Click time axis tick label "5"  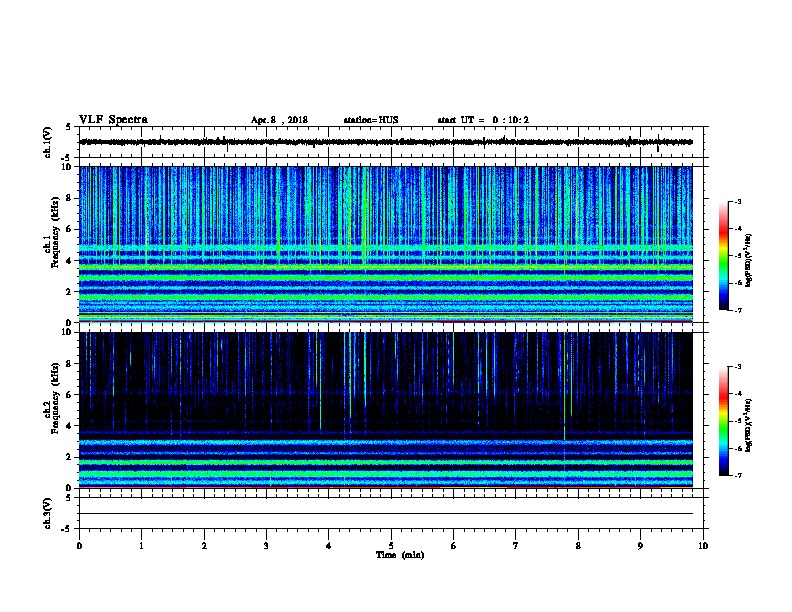(391, 546)
